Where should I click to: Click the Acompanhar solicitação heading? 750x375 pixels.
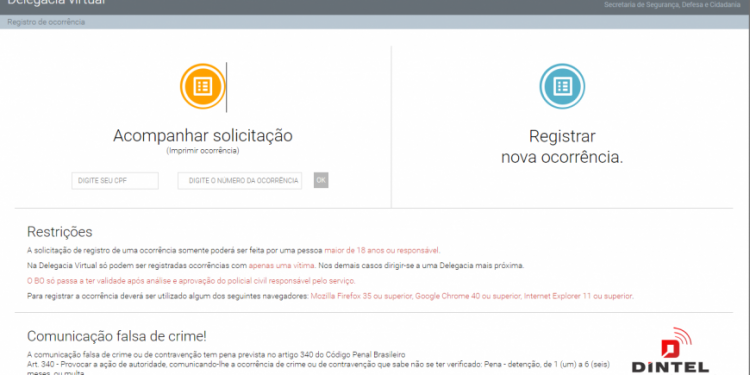click(203, 135)
